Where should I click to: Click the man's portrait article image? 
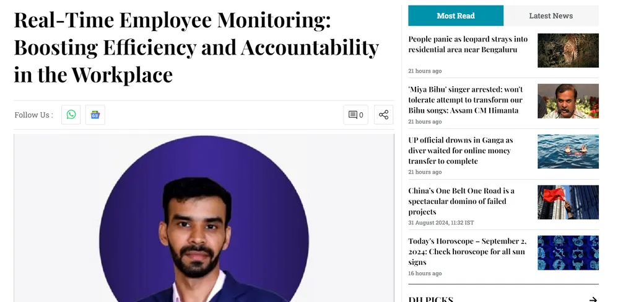click(204, 218)
